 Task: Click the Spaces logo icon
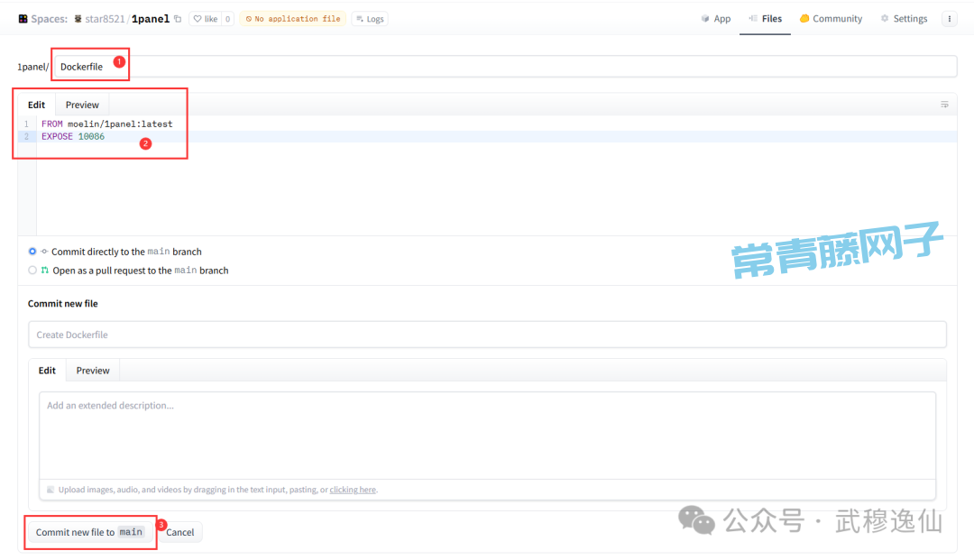point(23,19)
